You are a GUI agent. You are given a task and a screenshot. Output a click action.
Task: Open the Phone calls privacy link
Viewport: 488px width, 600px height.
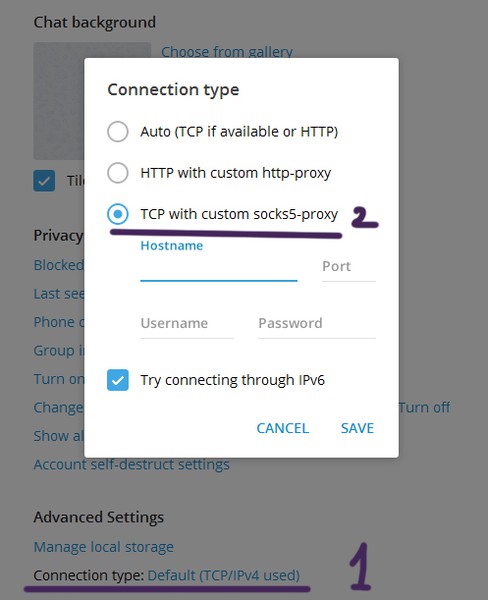click(x=59, y=322)
